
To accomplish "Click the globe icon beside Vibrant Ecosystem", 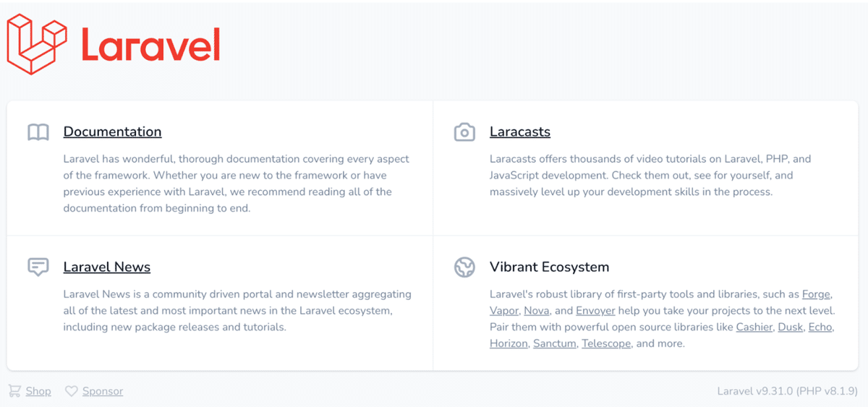I will pyautogui.click(x=464, y=267).
